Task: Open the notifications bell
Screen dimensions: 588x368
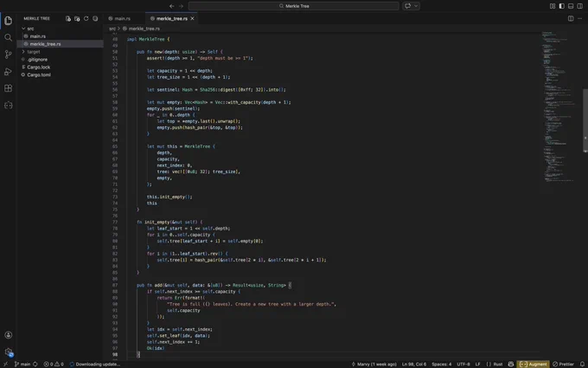Action: coord(582,365)
